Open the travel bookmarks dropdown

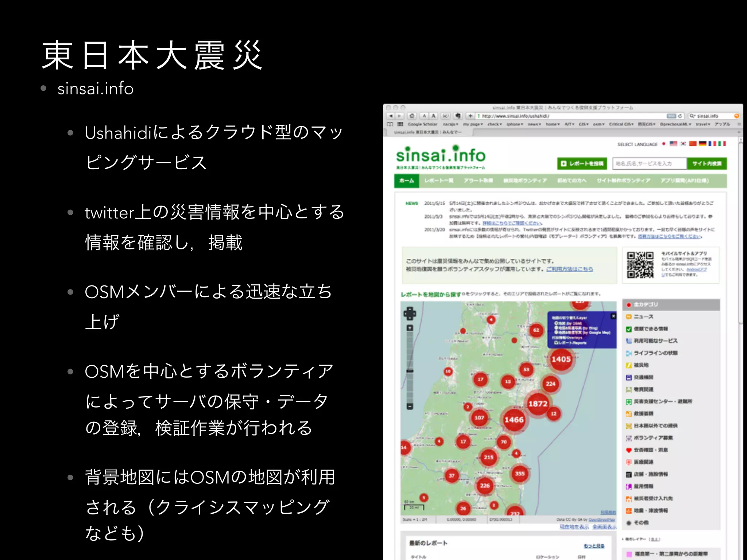(x=703, y=124)
